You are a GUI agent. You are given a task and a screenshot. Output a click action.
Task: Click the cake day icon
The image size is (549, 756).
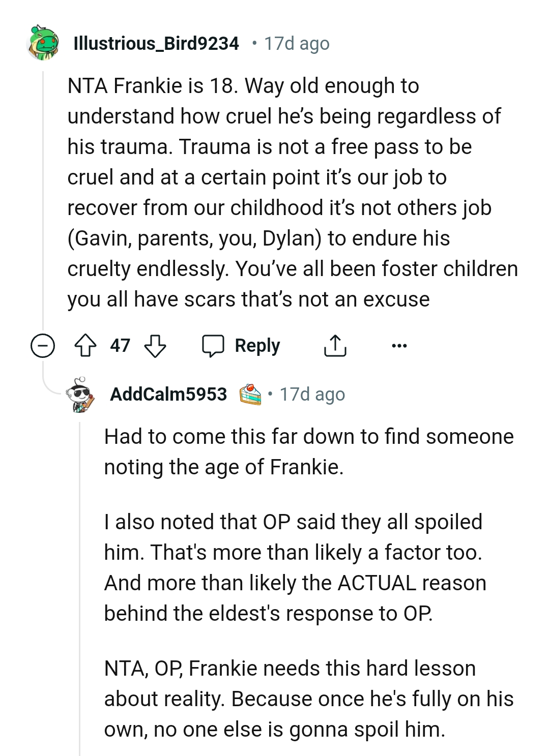point(251,395)
